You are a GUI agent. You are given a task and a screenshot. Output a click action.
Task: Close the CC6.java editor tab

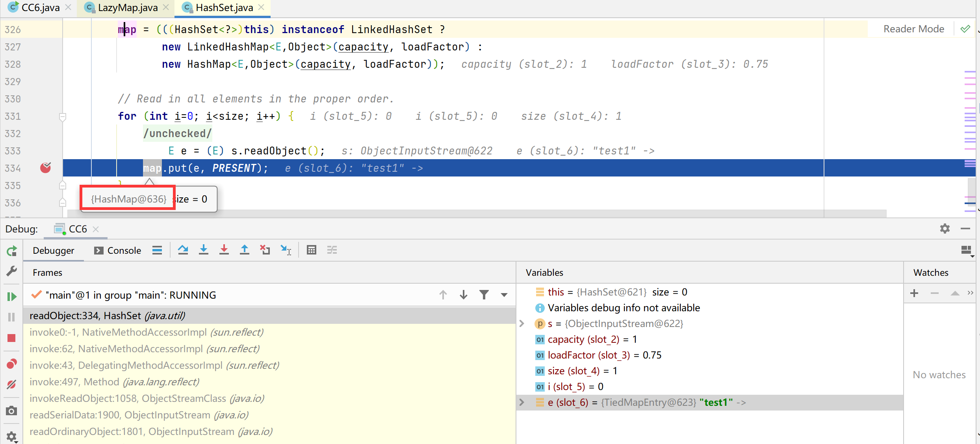point(68,7)
